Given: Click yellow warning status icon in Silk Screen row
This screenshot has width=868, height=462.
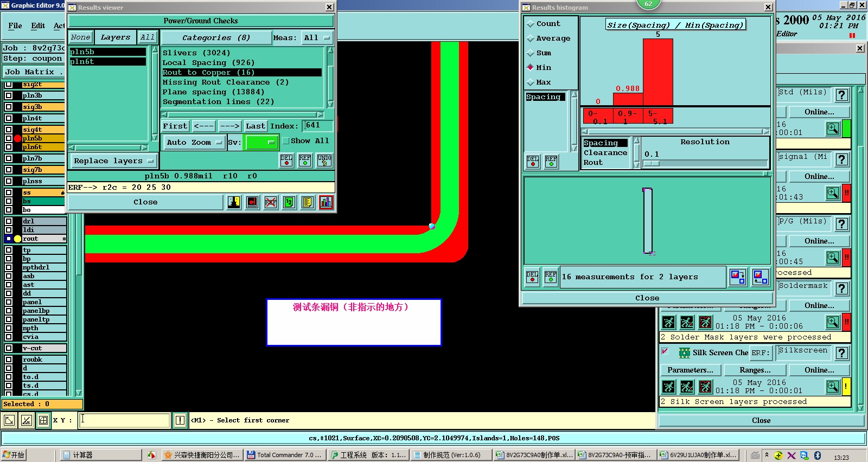Looking at the screenshot, I should click(x=846, y=387).
